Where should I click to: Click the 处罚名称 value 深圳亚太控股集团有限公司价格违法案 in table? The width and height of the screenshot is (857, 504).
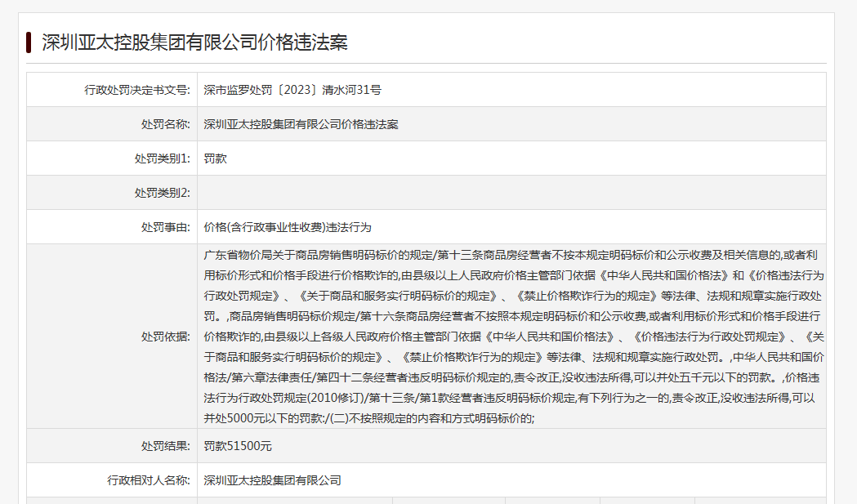coord(301,124)
